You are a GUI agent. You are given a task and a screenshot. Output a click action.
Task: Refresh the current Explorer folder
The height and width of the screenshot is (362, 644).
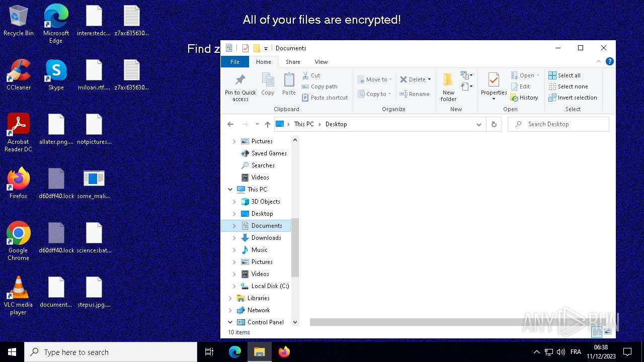(x=494, y=124)
